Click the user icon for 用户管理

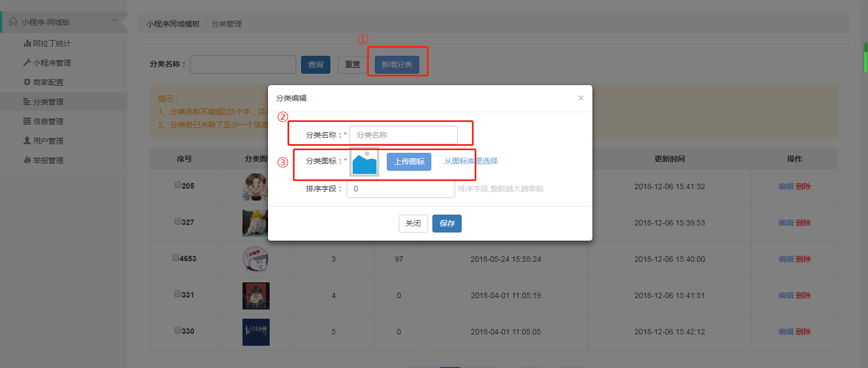27,141
